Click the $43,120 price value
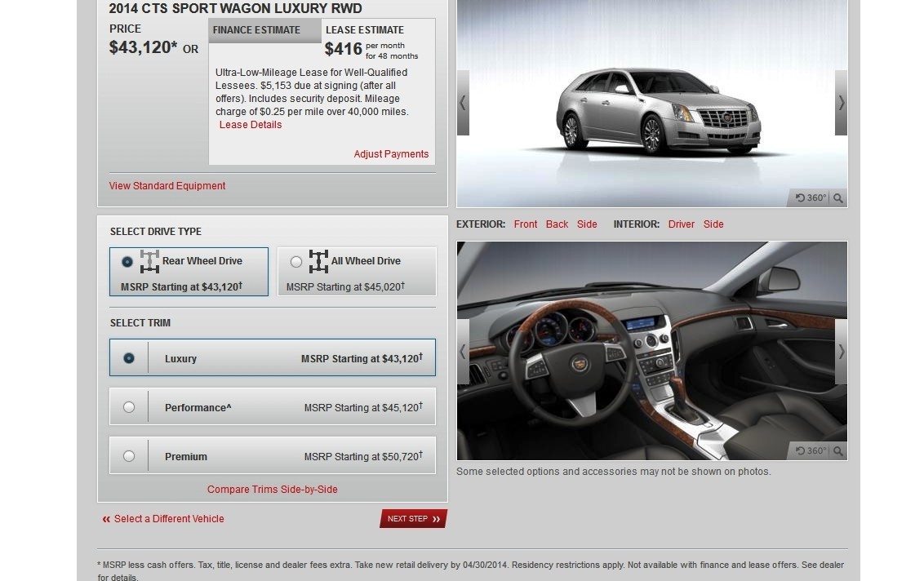The image size is (924, 581). [143, 47]
